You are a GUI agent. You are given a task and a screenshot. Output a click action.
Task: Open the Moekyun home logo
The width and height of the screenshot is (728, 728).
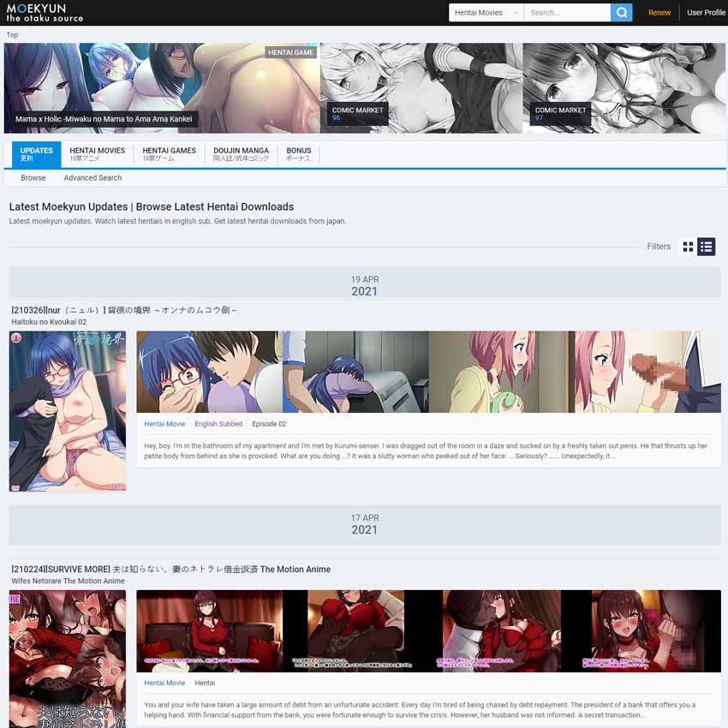45,13
